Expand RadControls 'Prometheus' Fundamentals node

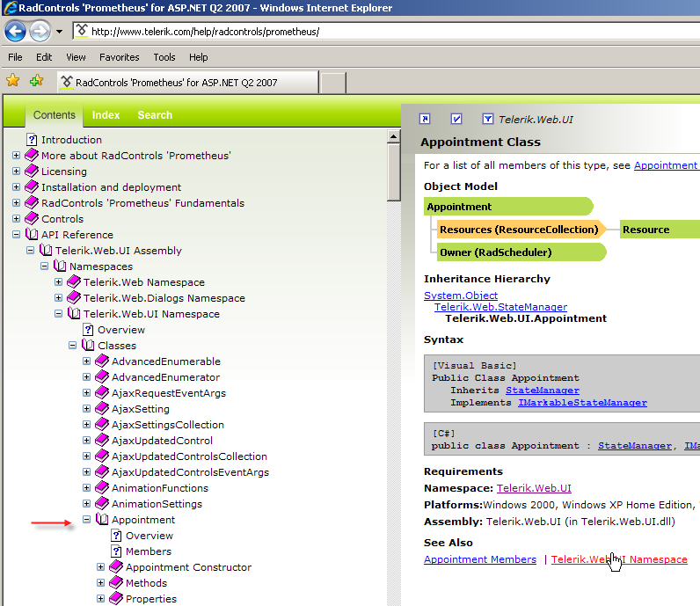click(16, 203)
